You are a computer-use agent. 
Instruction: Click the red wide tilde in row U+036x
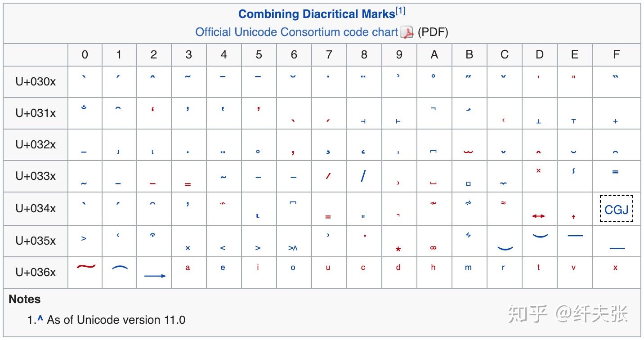(x=85, y=266)
